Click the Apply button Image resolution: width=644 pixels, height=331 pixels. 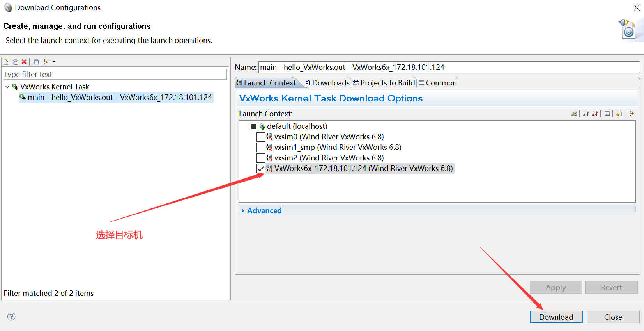[x=556, y=287]
